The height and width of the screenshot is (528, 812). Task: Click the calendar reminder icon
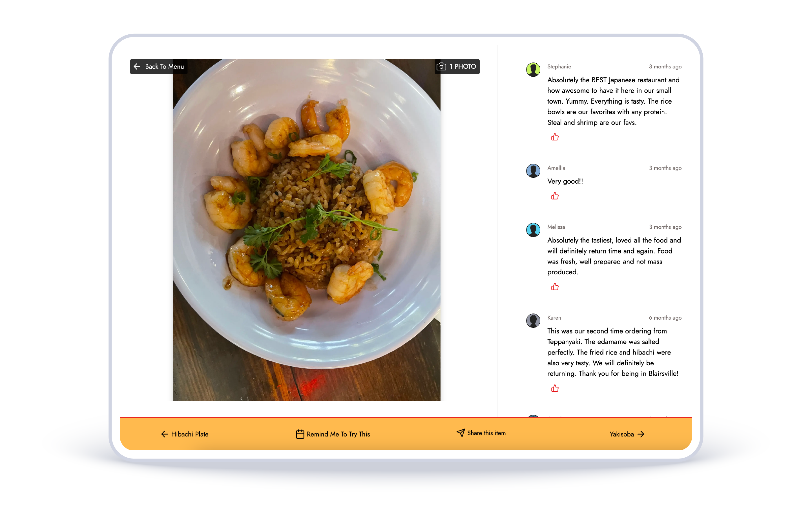(300, 434)
